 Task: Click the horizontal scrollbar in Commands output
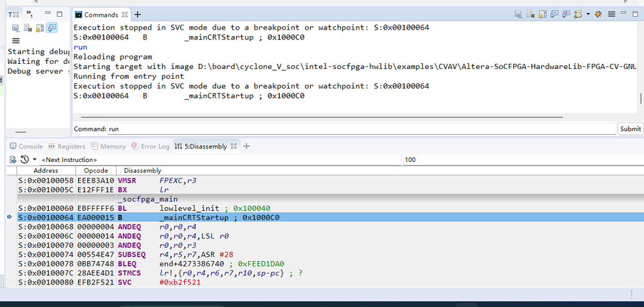tap(322, 117)
